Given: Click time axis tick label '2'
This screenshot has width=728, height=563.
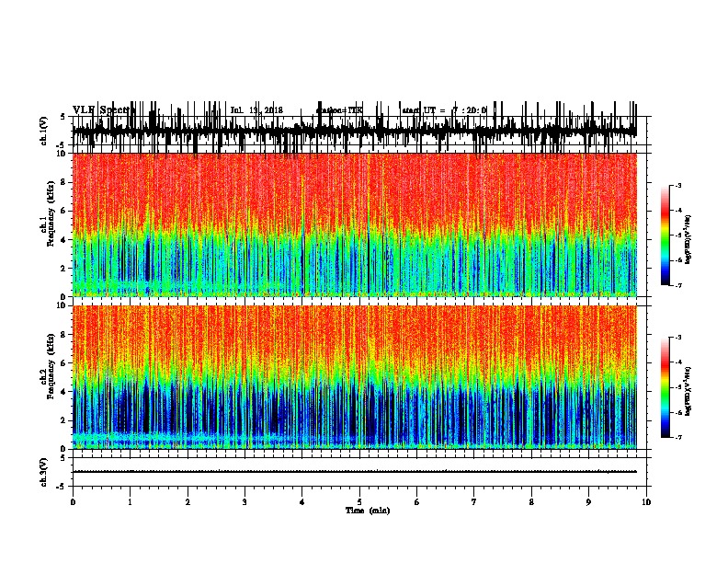Looking at the screenshot, I should [x=188, y=502].
